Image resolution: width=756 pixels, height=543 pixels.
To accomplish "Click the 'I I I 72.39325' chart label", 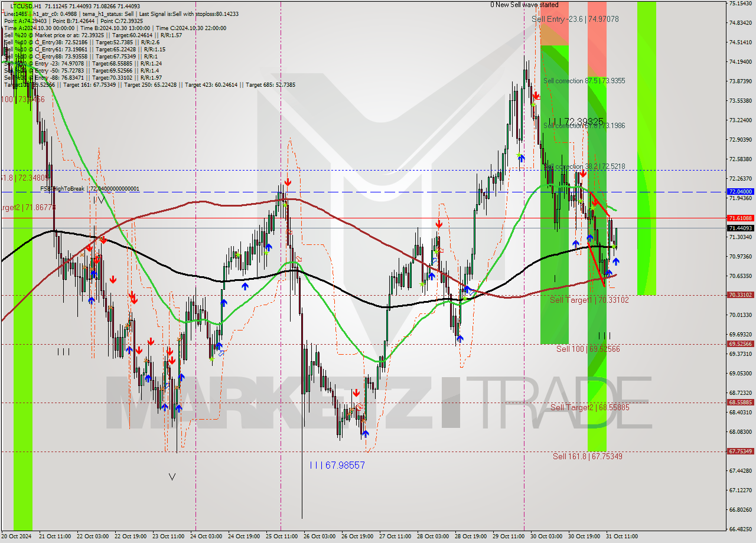I will point(576,120).
